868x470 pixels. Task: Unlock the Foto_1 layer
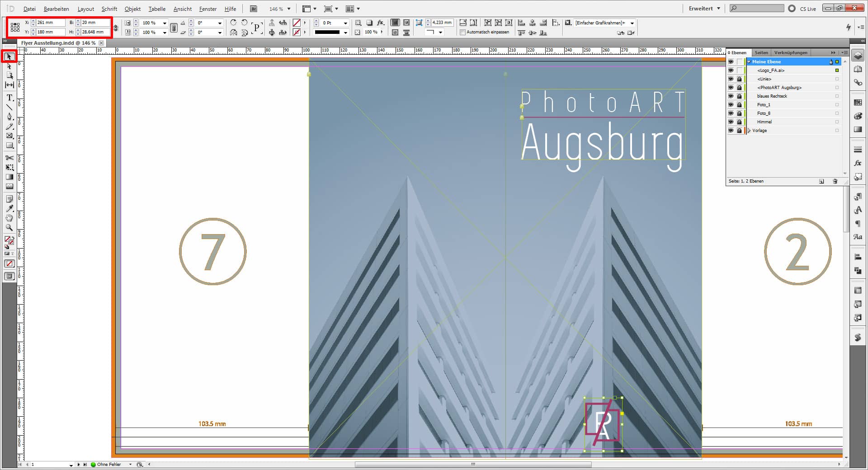tap(739, 105)
